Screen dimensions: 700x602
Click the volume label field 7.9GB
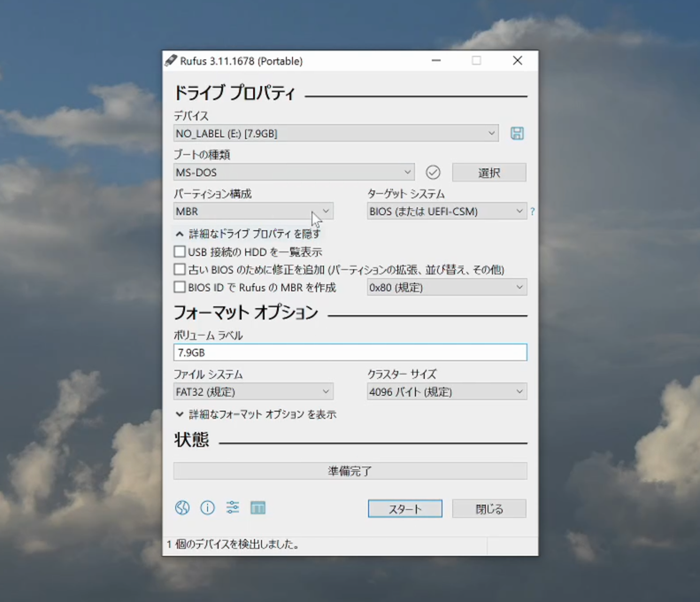point(350,352)
